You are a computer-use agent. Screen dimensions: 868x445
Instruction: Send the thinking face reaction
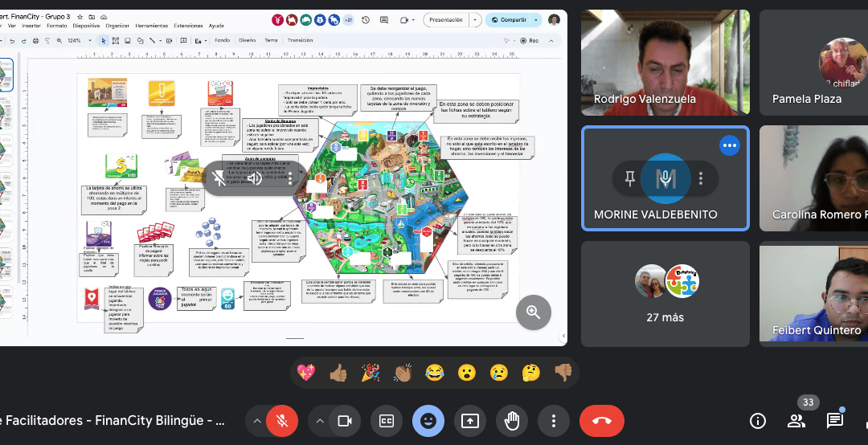click(531, 373)
